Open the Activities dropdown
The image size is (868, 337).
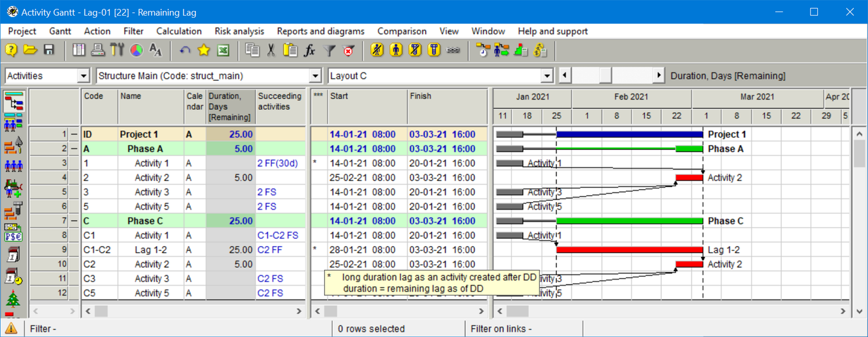pyautogui.click(x=83, y=76)
